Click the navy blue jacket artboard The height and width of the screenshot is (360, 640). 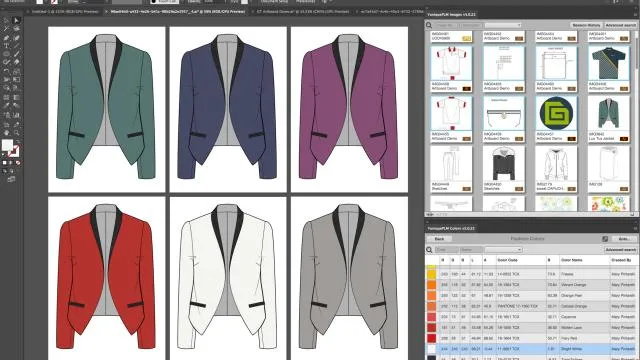click(228, 109)
